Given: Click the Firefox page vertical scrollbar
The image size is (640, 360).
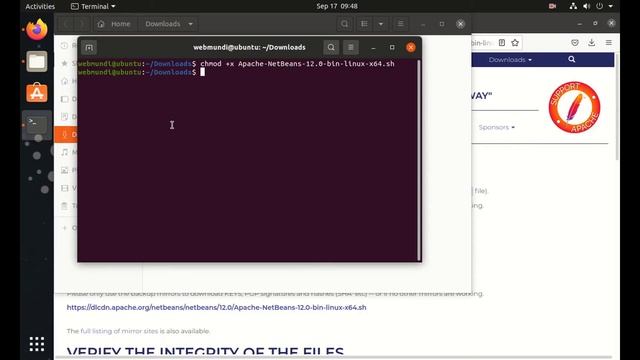Looking at the screenshot, I should click(617, 108).
